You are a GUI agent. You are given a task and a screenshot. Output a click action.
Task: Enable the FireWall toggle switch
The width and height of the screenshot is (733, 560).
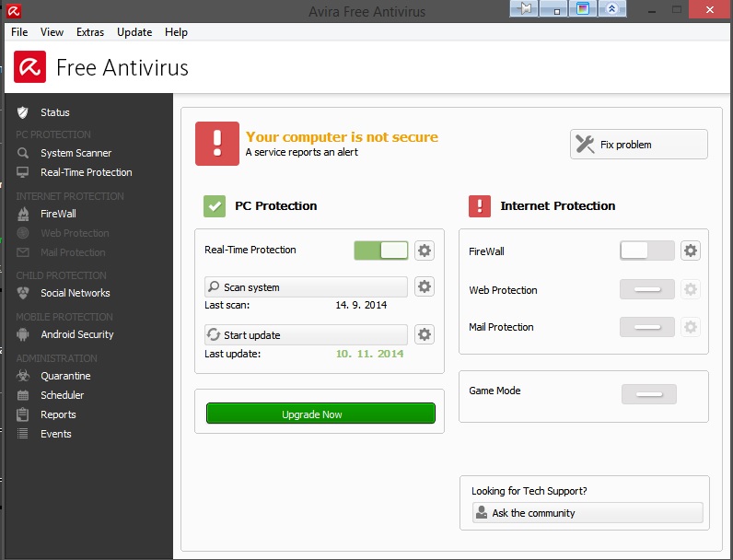(x=647, y=251)
